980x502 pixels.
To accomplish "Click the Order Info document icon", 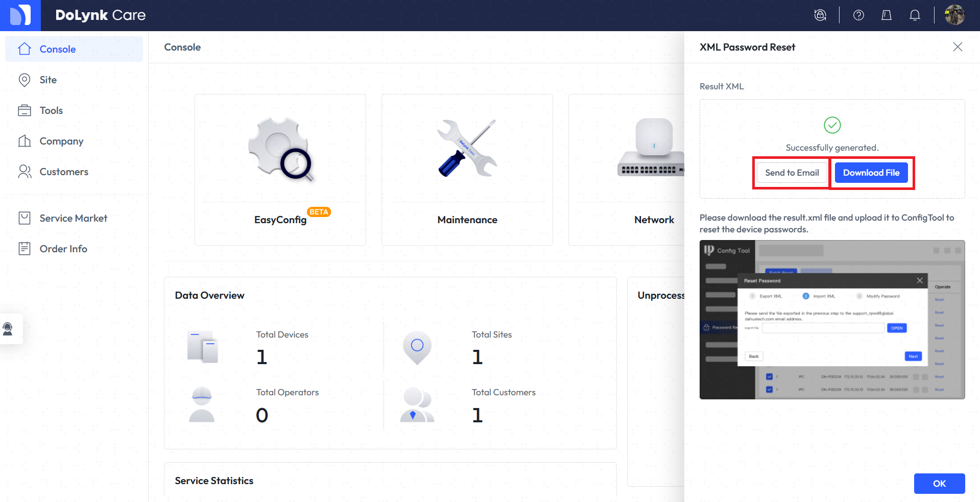I will [x=25, y=249].
